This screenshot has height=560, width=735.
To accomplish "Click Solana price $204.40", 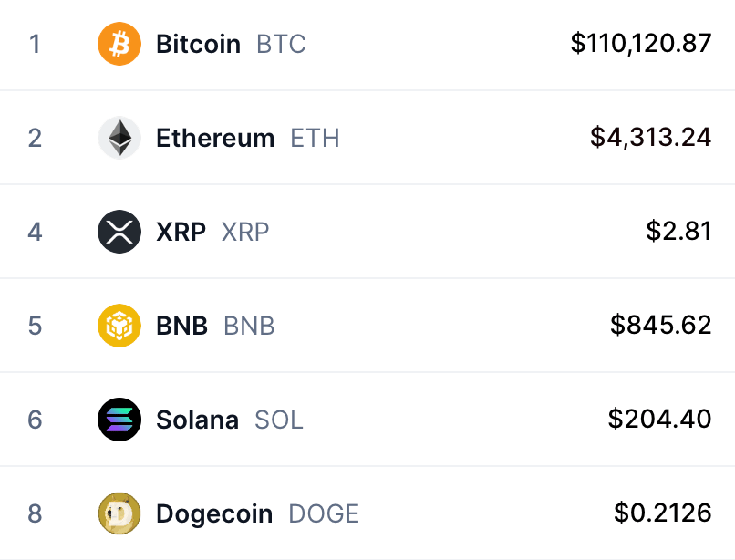I will [x=659, y=419].
